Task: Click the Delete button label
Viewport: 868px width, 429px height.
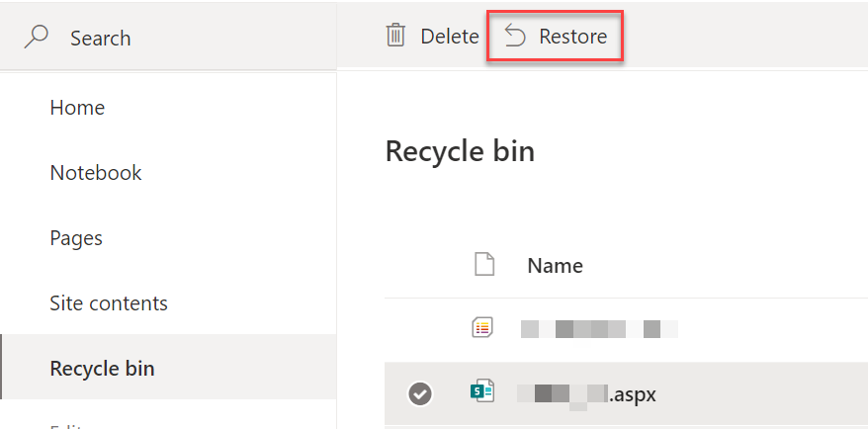Action: (450, 37)
